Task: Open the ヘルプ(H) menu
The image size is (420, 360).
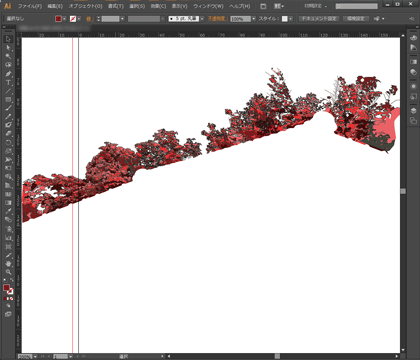Action: click(239, 6)
